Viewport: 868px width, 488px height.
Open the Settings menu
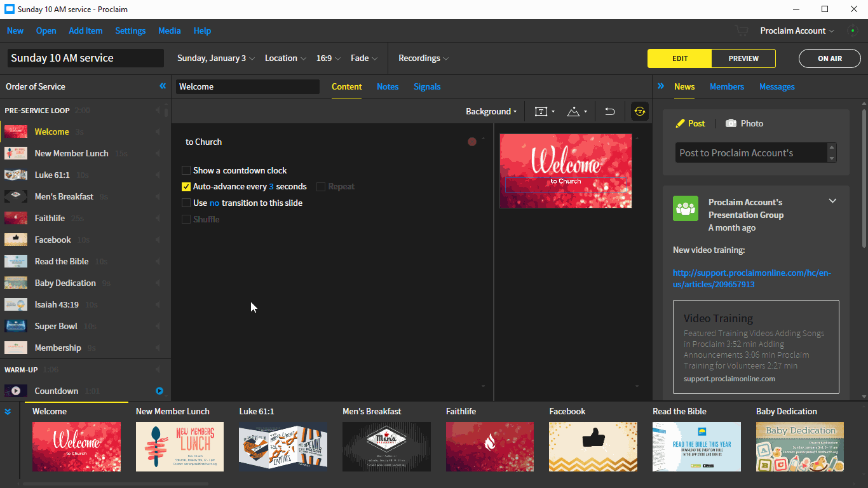pos(130,30)
